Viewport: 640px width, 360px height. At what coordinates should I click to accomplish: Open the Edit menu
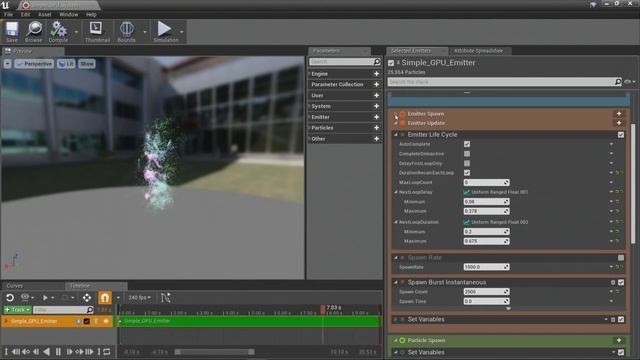click(25, 14)
